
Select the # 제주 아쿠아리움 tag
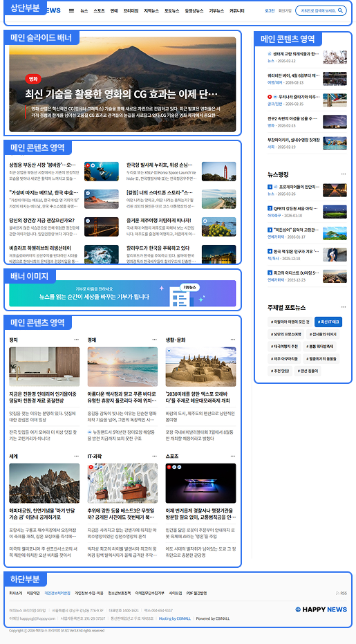pos(284,359)
